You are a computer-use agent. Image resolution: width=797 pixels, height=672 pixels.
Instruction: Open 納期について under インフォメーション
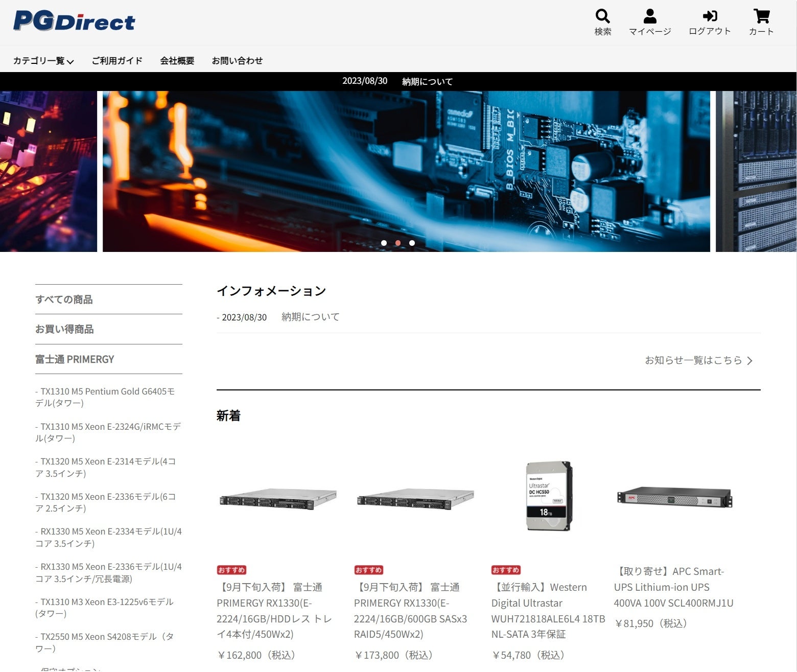(x=311, y=317)
